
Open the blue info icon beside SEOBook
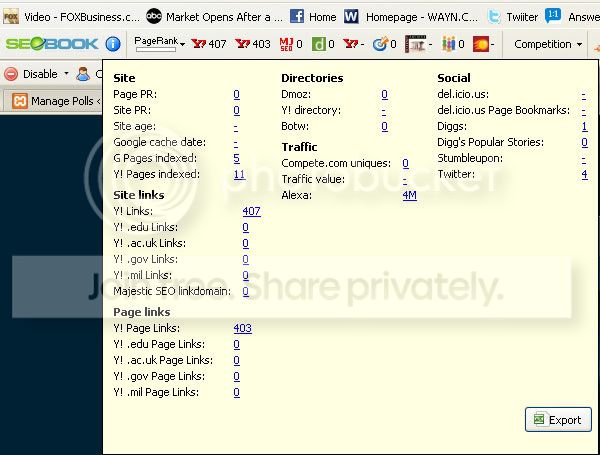point(113,44)
